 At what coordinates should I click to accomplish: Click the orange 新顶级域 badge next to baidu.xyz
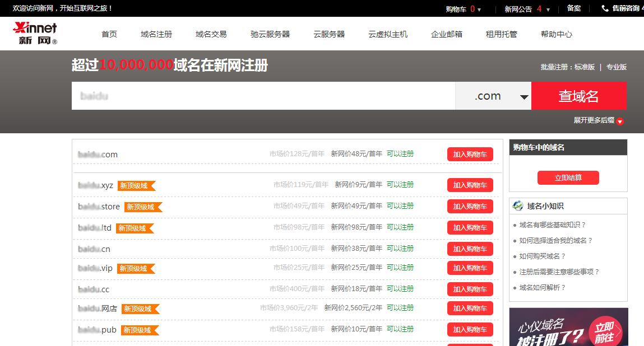(136, 185)
